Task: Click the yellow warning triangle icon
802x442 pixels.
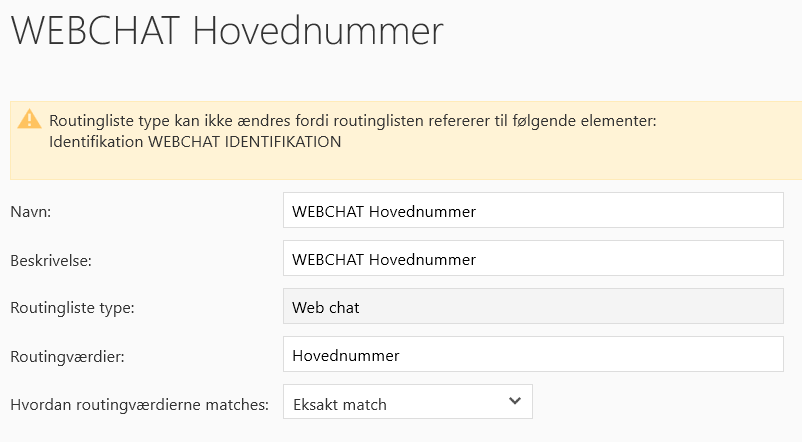Action: [29, 119]
